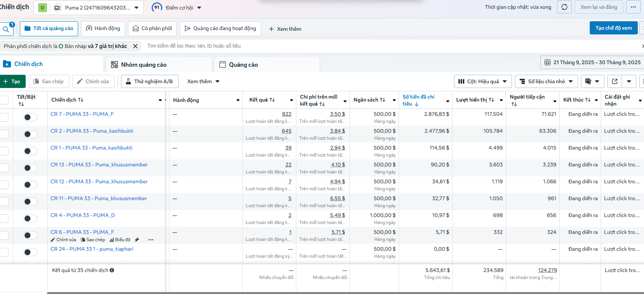644x294 pixels.
Task: Click the reports icon dropdown
Action: pos(592,81)
